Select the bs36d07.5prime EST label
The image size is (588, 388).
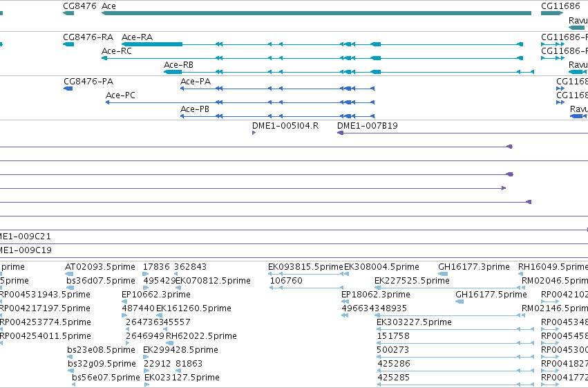click(101, 281)
